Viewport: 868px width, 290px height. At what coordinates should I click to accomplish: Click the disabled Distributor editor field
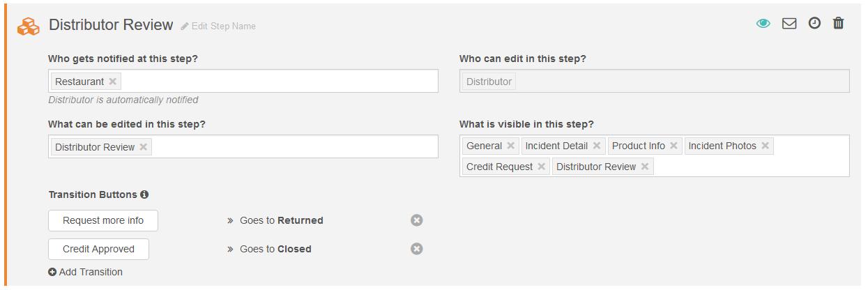click(654, 82)
